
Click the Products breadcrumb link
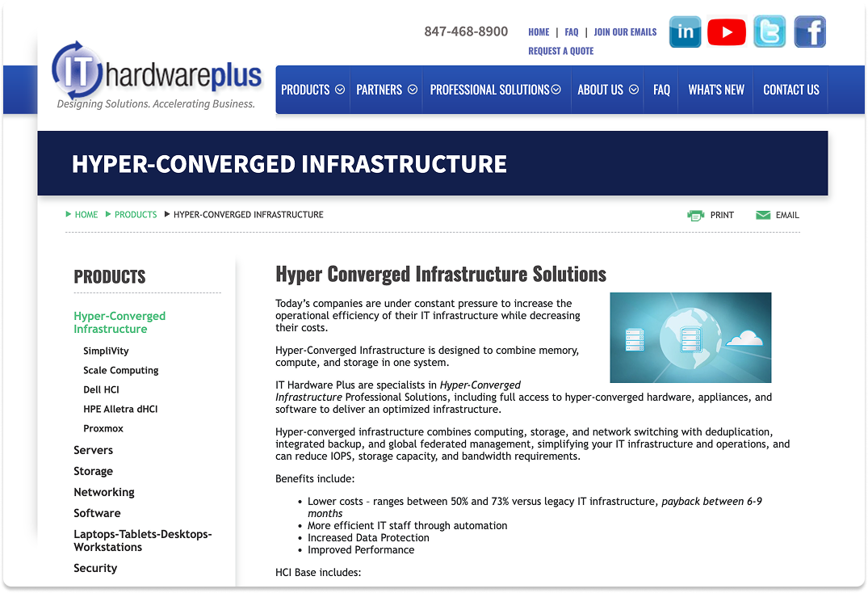pyautogui.click(x=136, y=215)
